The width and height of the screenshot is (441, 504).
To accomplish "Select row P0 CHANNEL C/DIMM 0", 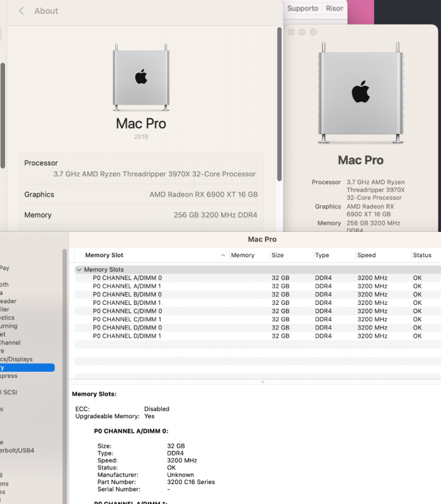I will (258, 311).
